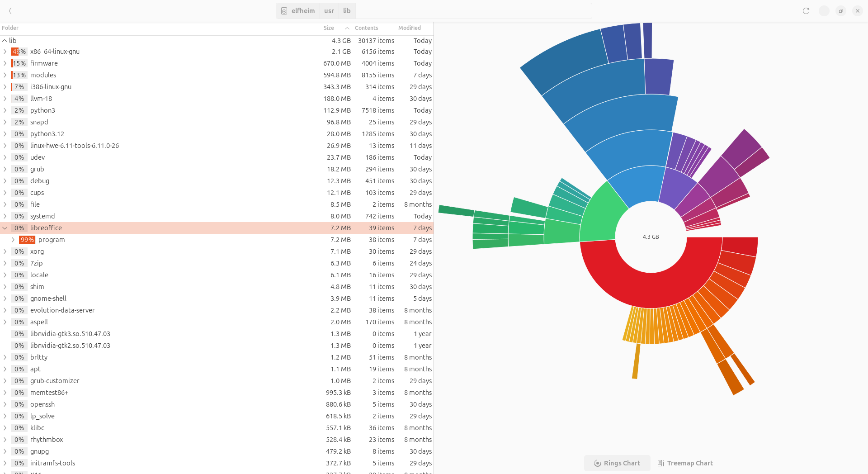Click the rescan refresh icon

click(806, 11)
